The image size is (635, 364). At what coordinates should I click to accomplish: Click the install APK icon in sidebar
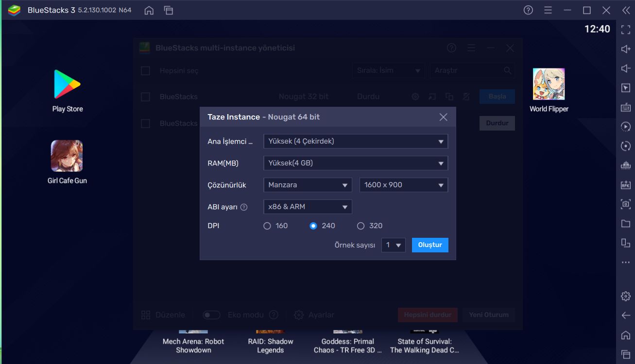(x=626, y=185)
